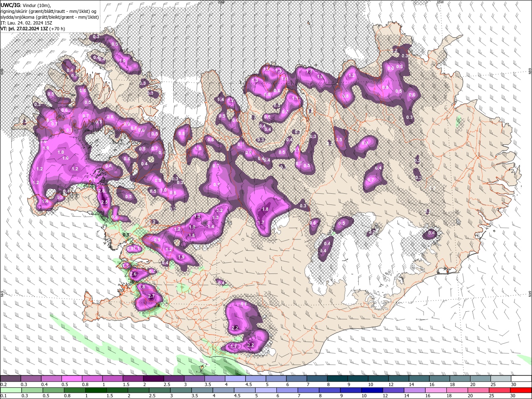Click the UWC/IG title in the header box

[x=10, y=5]
